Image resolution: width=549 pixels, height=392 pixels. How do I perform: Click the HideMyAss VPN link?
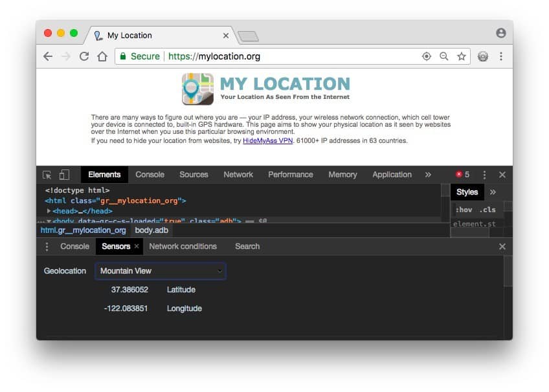pyautogui.click(x=268, y=140)
